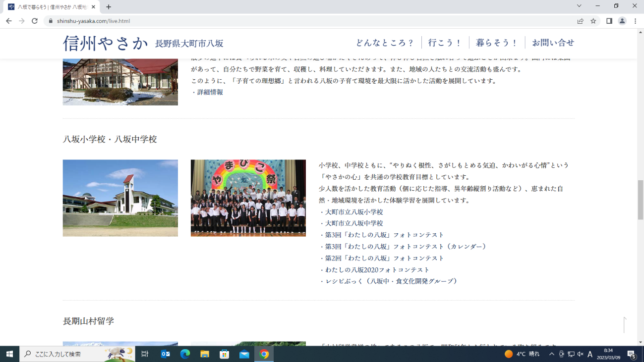Toggle the IME input mode A indicator

click(x=590, y=354)
